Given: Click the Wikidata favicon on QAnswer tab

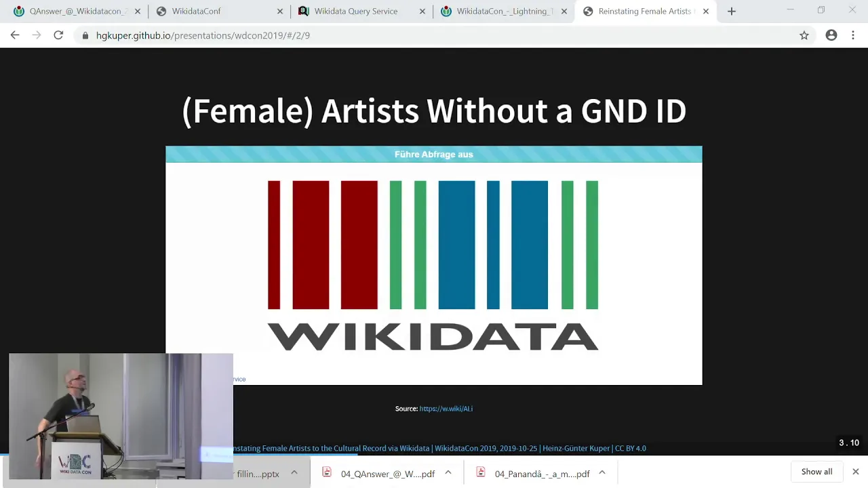Looking at the screenshot, I should point(19,12).
